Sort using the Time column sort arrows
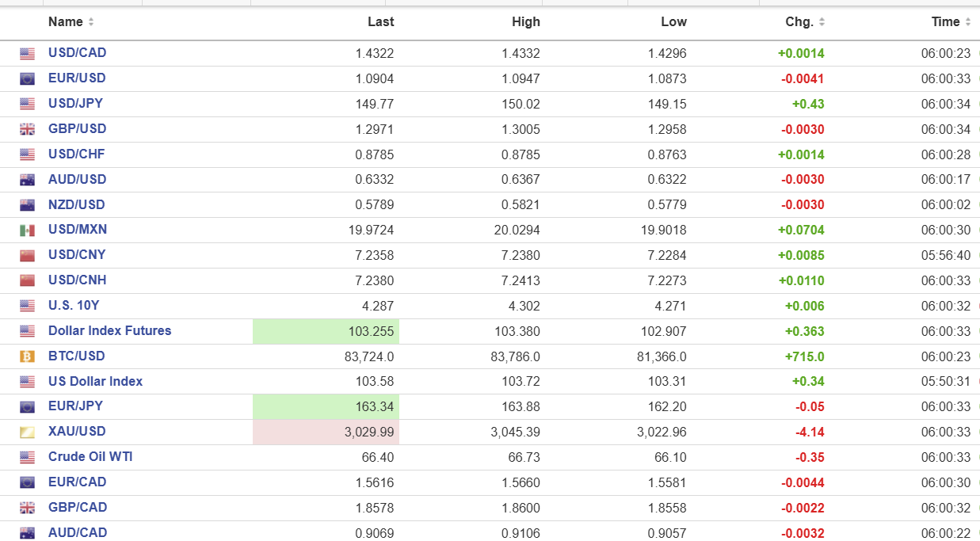This screenshot has width=980, height=541. pos(968,22)
